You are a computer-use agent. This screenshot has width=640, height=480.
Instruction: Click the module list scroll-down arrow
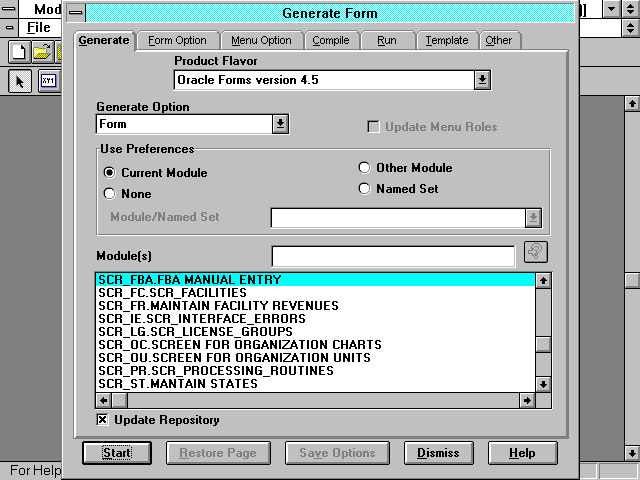tap(543, 384)
